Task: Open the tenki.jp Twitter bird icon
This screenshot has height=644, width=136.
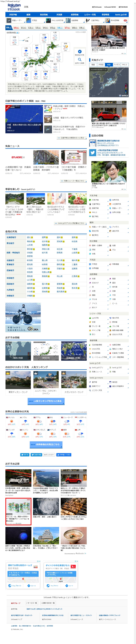Action: (x=93, y=153)
